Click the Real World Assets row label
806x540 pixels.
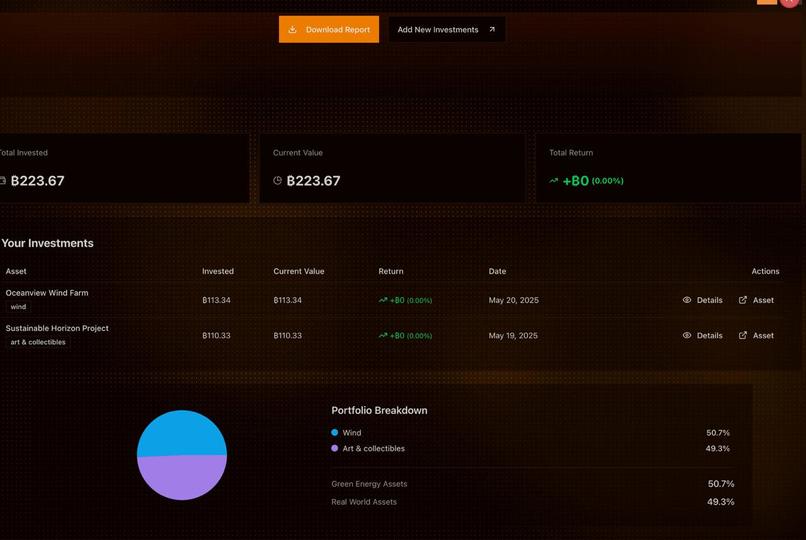tap(364, 502)
